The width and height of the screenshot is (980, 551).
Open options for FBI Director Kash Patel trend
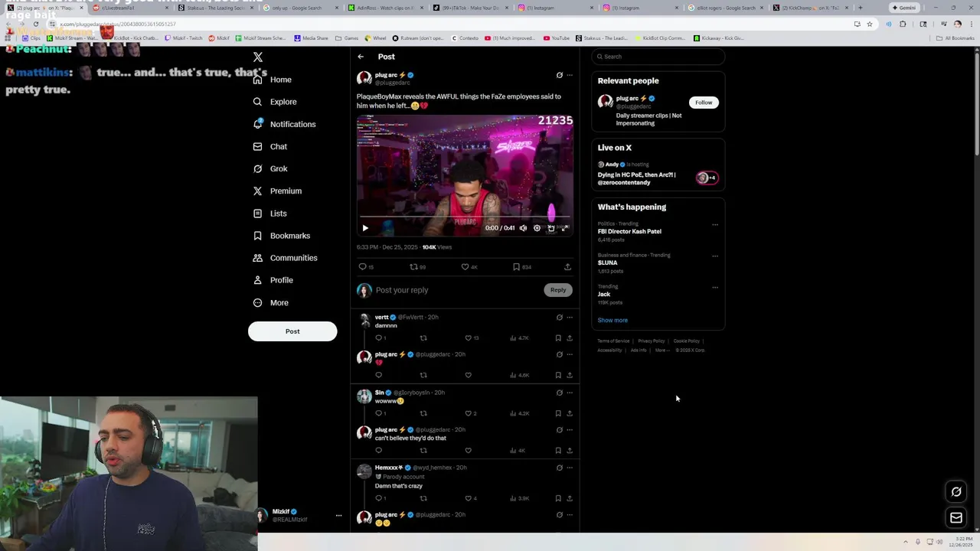point(715,225)
